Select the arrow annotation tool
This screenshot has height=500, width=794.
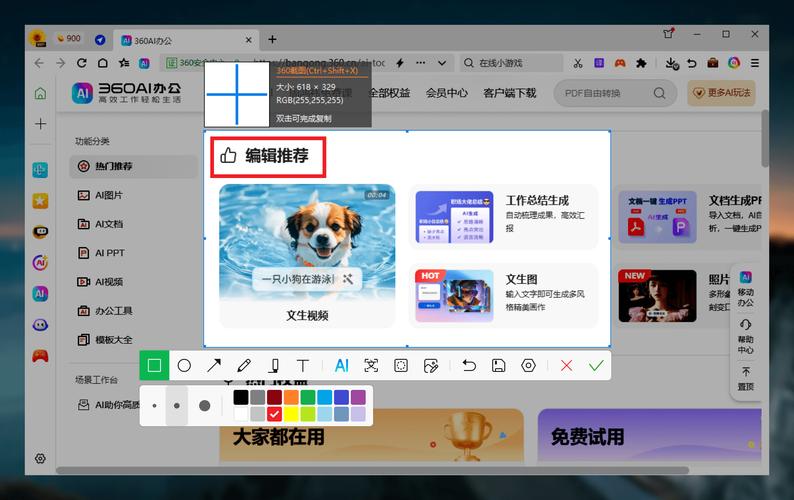coord(213,366)
